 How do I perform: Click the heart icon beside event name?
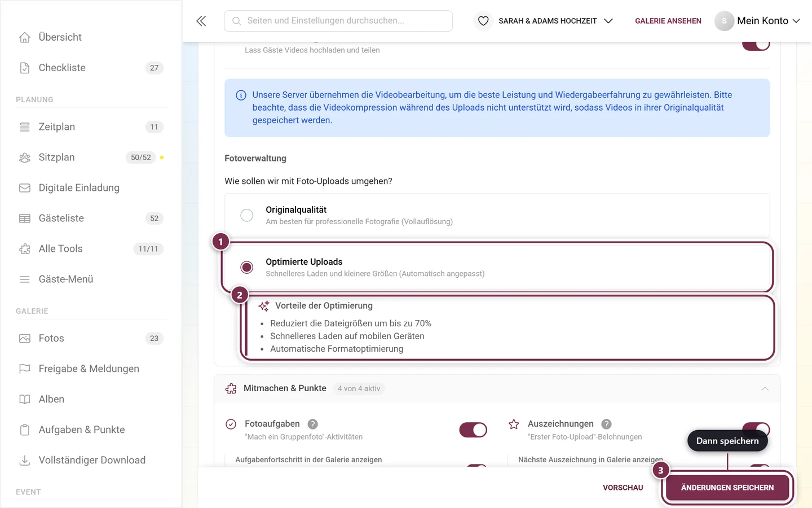click(483, 21)
